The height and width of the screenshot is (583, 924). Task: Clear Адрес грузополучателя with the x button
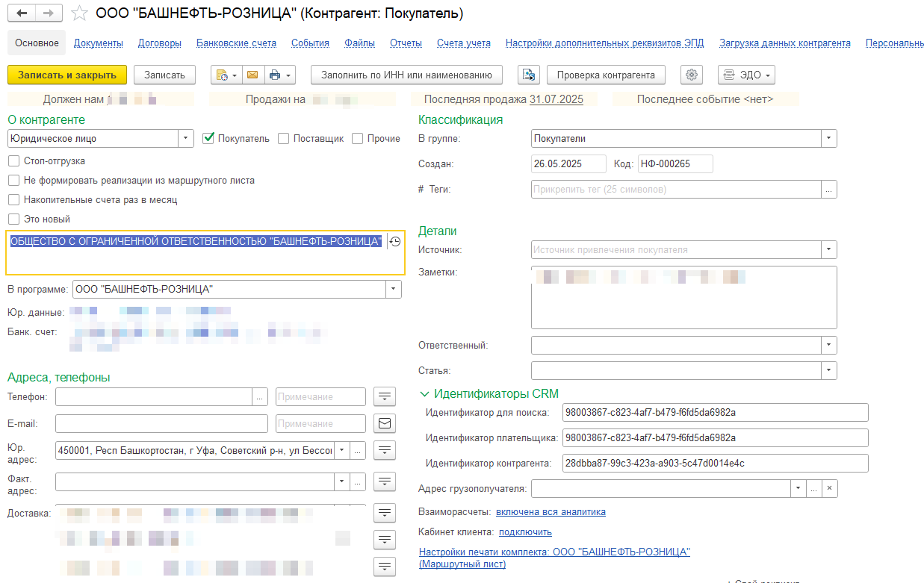(829, 489)
